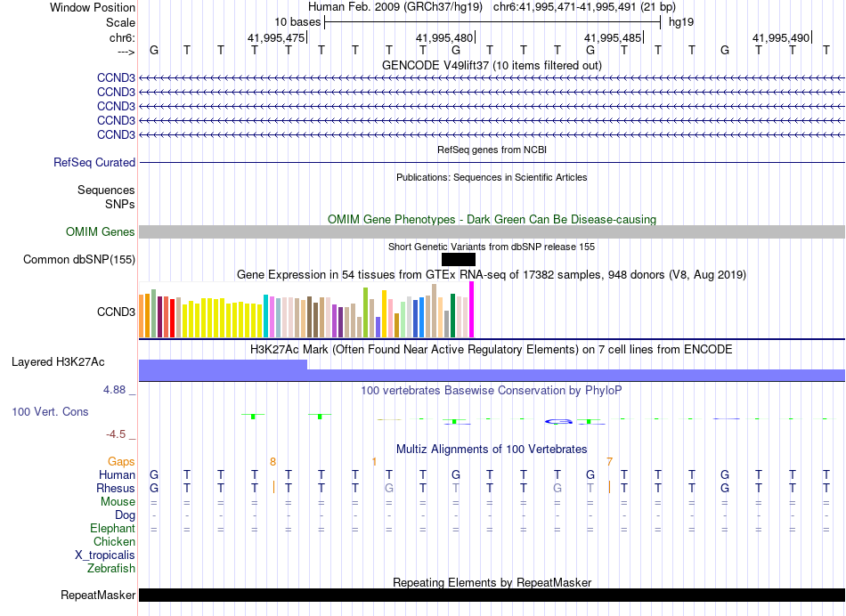Click 'Repeating Elements by RepeatMasker' title
This screenshot has height=616, width=846.
[x=492, y=582]
